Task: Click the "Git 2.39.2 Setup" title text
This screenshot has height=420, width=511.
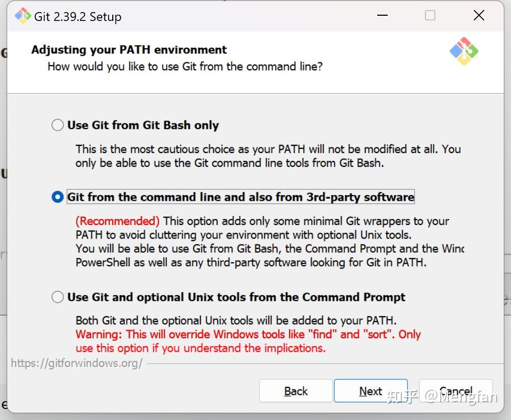Action: click(78, 17)
